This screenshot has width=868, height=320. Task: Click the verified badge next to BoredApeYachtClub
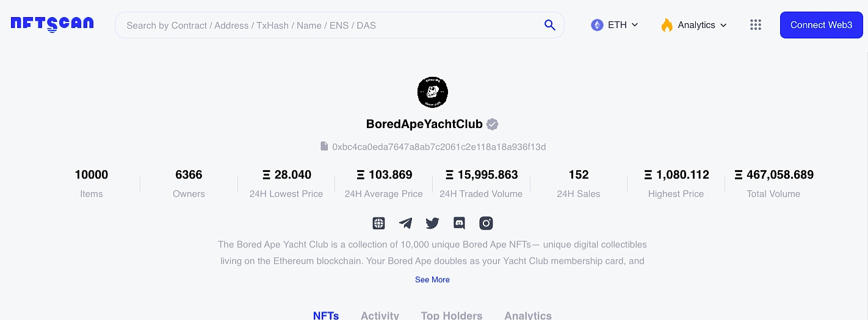pyautogui.click(x=493, y=124)
